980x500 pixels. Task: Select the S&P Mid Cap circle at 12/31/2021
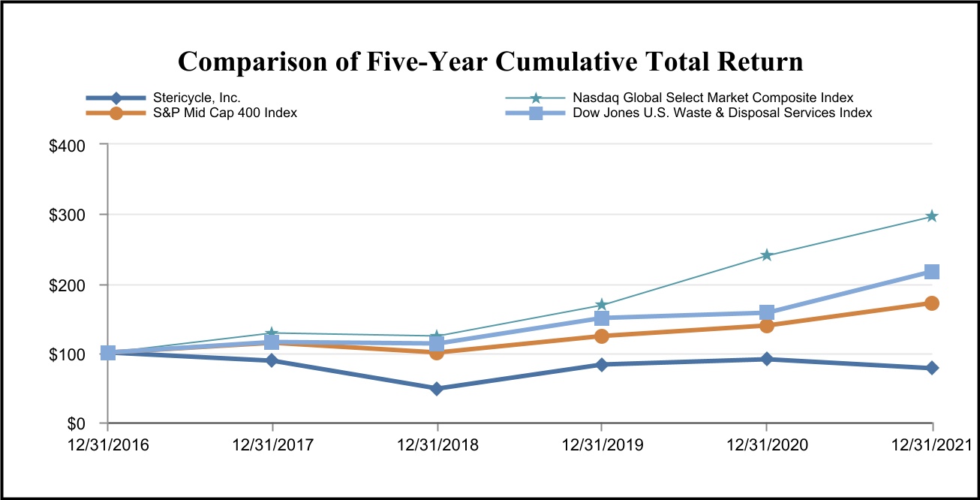[x=932, y=303]
